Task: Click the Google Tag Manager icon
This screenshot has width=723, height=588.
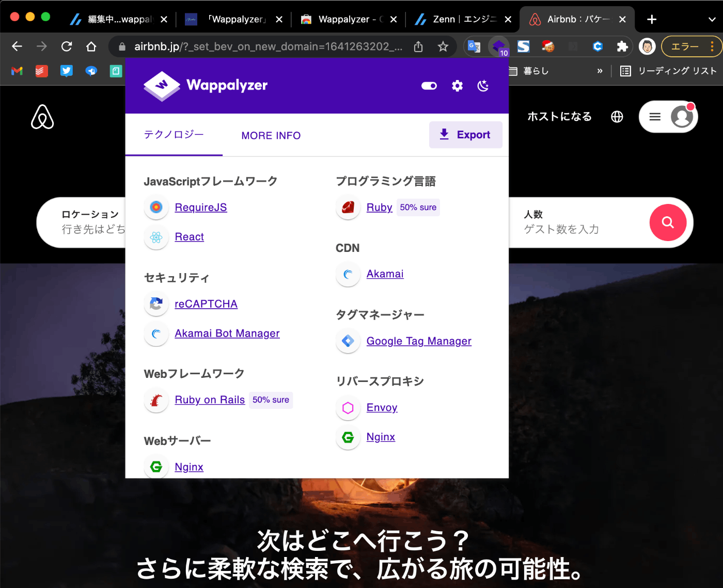Action: (x=348, y=341)
